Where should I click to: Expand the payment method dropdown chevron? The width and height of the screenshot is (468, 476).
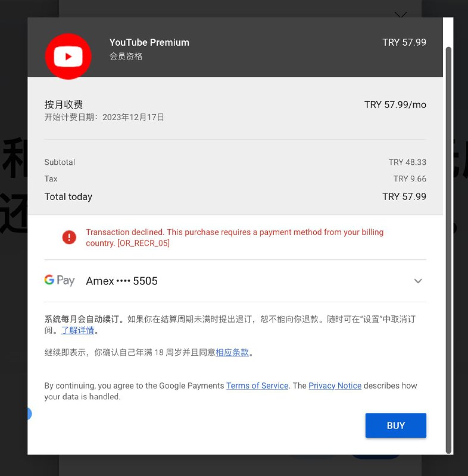click(x=418, y=281)
